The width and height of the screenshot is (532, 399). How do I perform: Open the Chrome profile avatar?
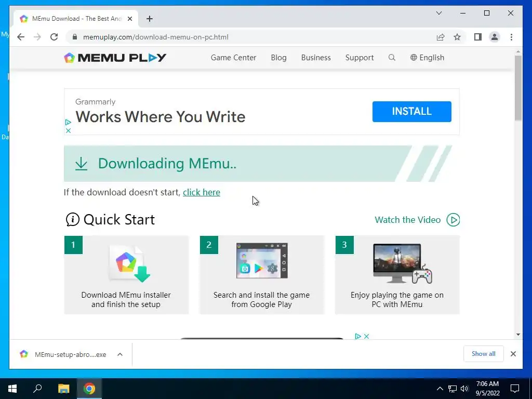[x=495, y=37]
